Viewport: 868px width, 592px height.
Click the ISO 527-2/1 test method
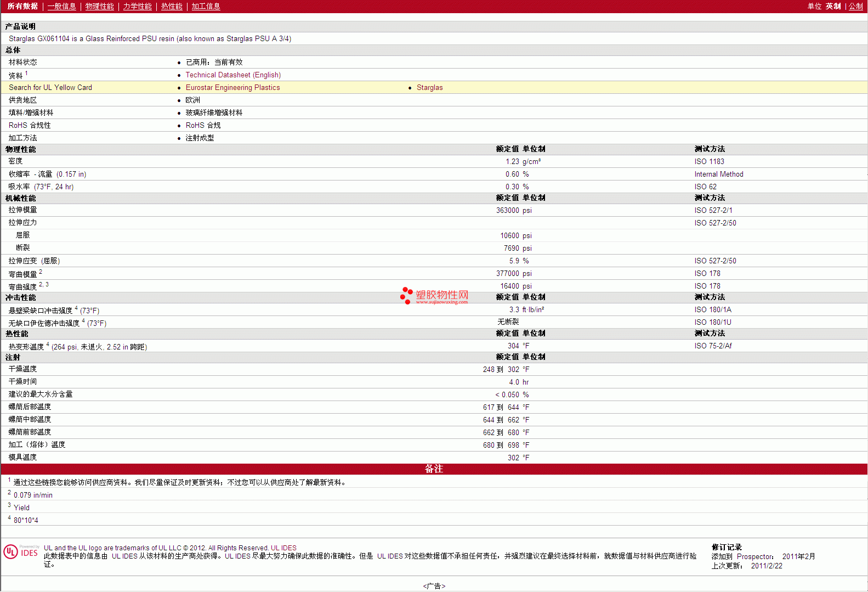(x=713, y=210)
